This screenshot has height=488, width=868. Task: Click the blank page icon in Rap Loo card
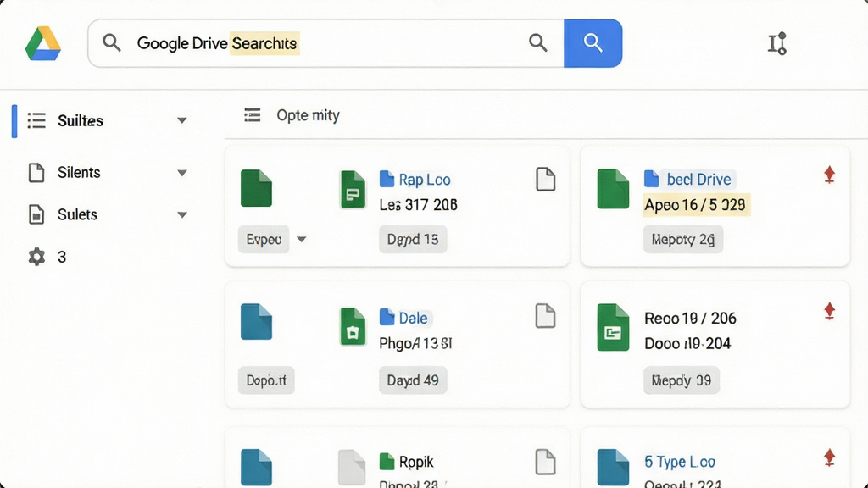(x=545, y=180)
